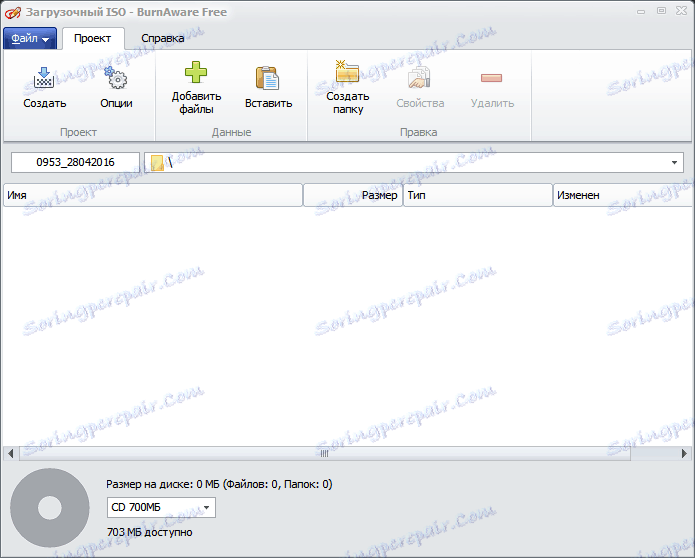Click the Свойства properties icon
The image size is (695, 558).
pyautogui.click(x=419, y=78)
